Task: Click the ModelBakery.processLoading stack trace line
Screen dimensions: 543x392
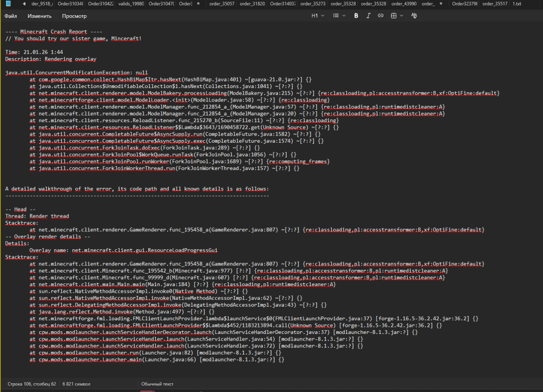Action: tap(264, 93)
